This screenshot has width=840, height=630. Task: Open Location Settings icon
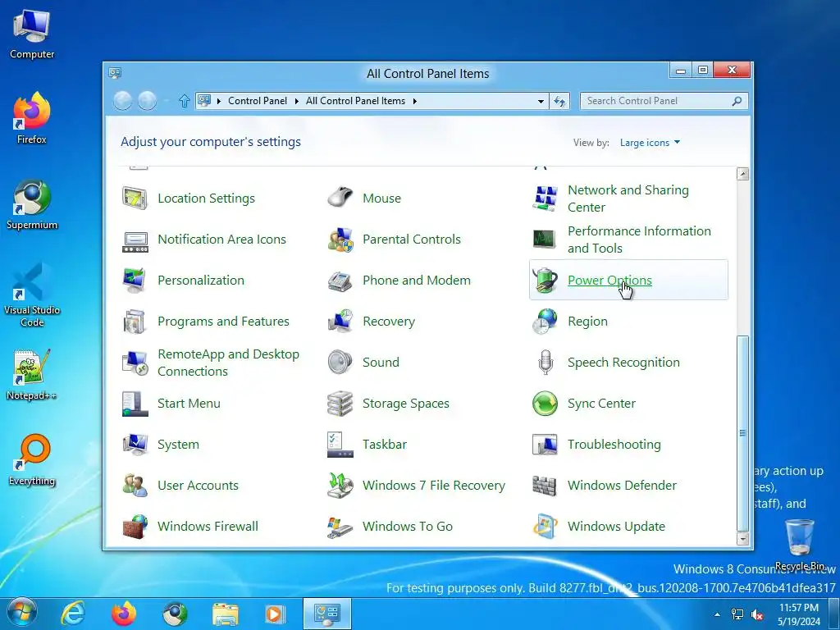[x=135, y=199]
